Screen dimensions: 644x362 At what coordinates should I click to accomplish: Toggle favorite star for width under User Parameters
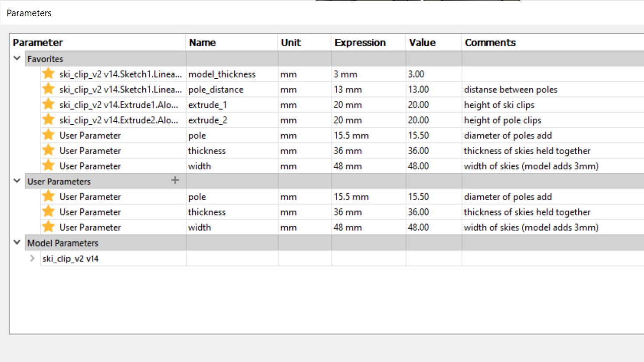click(x=48, y=227)
